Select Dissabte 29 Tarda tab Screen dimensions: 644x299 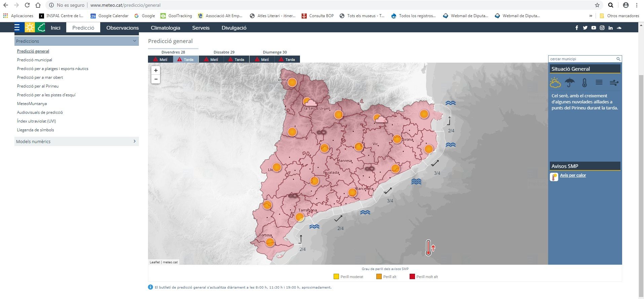point(236,59)
